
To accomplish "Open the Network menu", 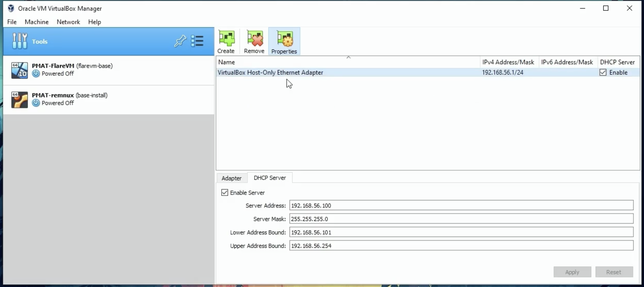I will pyautogui.click(x=68, y=22).
